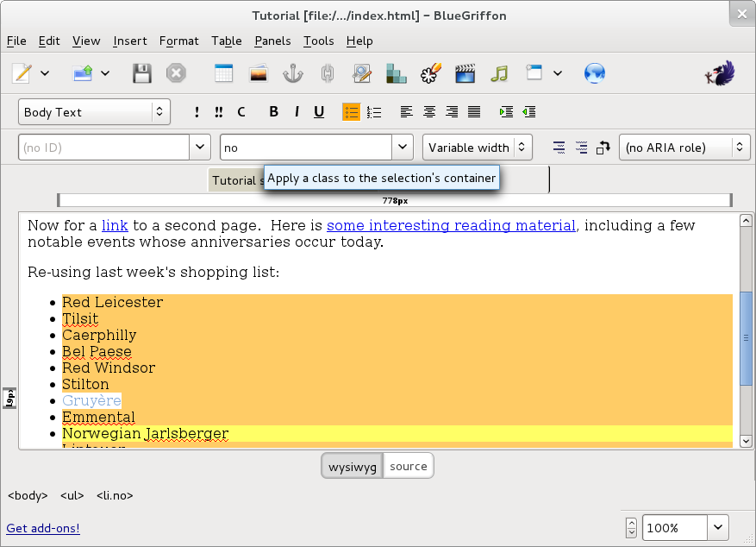Toggle italic formatting
Image resolution: width=756 pixels, height=547 pixels.
[297, 111]
